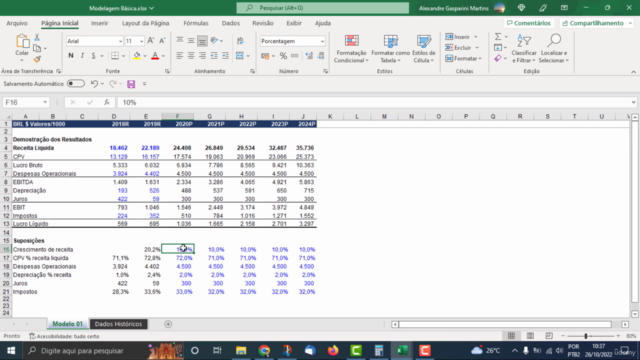640x360 pixels.
Task: Click merge and center icon
Action: click(x=240, y=56)
